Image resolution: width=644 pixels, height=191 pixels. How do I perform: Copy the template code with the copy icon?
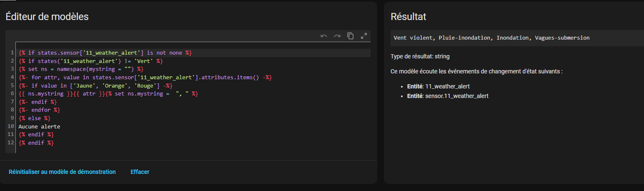(x=351, y=36)
